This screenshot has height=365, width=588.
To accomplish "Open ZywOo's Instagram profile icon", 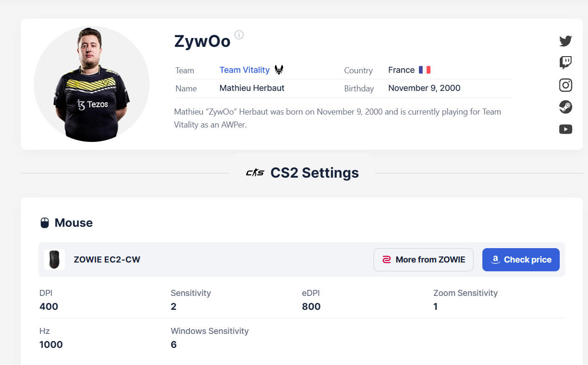I will tap(565, 85).
